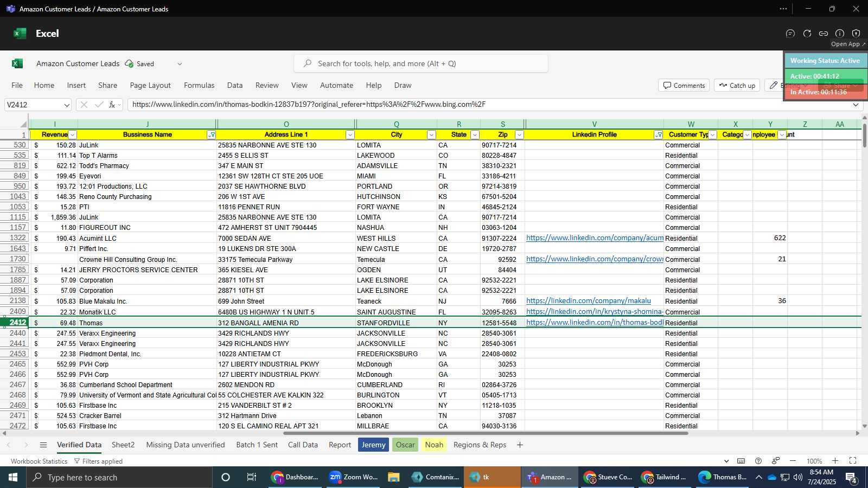Zoom in with the plus icon
868x488 pixels.
click(x=835, y=461)
